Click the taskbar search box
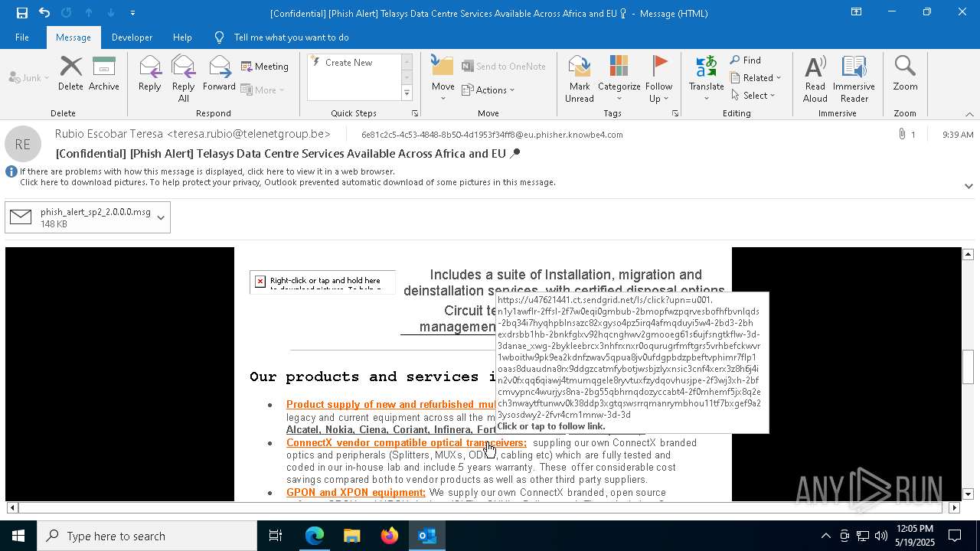The image size is (980, 551). [147, 536]
